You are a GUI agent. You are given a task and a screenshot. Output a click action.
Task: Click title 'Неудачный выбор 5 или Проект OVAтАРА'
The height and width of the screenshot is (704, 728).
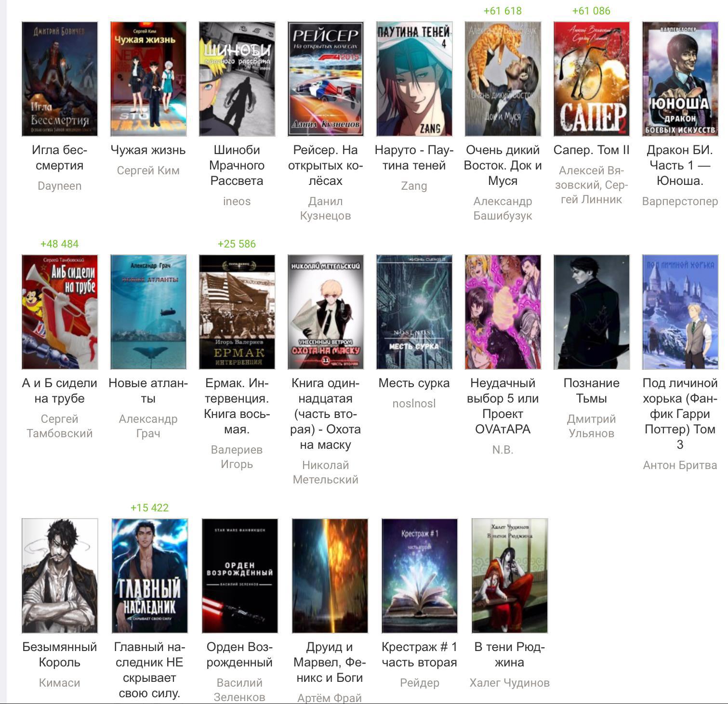(x=503, y=406)
